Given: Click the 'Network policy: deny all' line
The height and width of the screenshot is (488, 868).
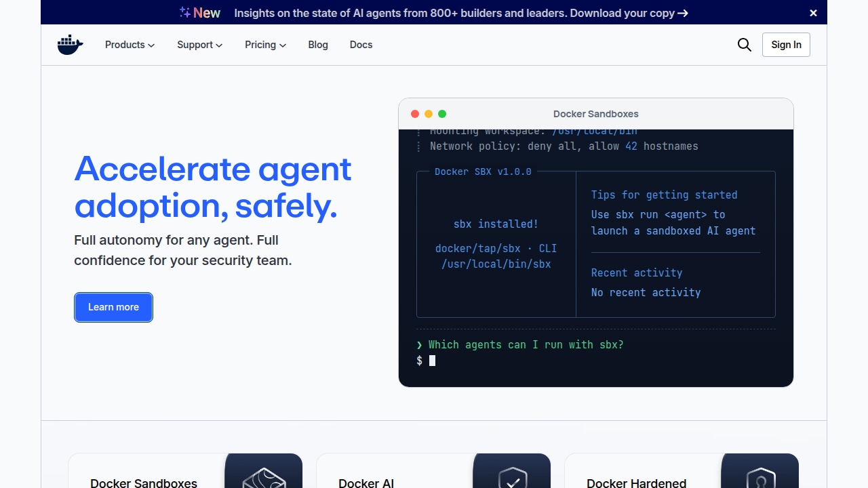Looking at the screenshot, I should click(x=564, y=146).
